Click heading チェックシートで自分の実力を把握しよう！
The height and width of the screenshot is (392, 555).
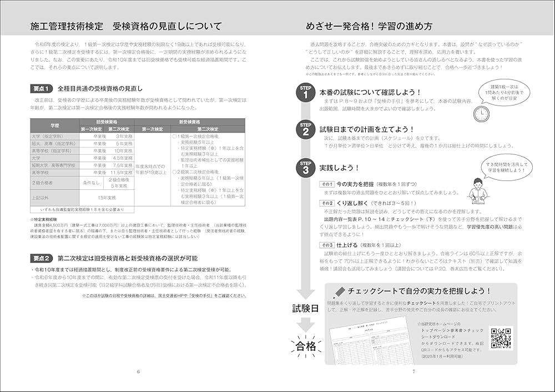tap(420, 291)
